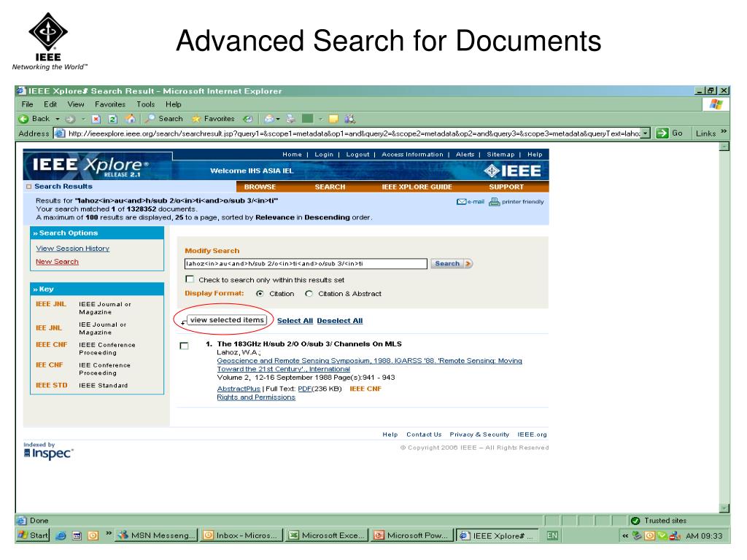The height and width of the screenshot is (560, 747).
Task: Click the scrollbar down arrow
Action: coord(724,508)
